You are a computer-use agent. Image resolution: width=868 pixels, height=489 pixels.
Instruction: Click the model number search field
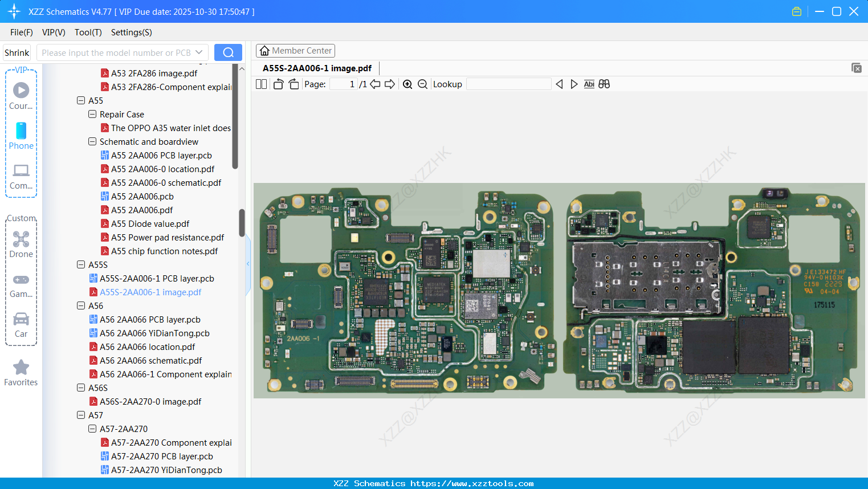[116, 52]
